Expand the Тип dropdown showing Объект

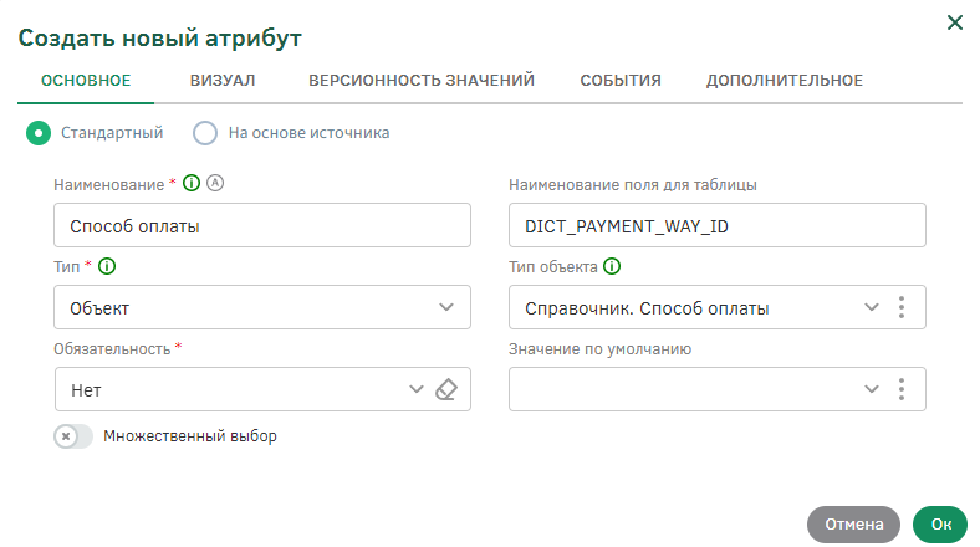pyautogui.click(x=446, y=307)
